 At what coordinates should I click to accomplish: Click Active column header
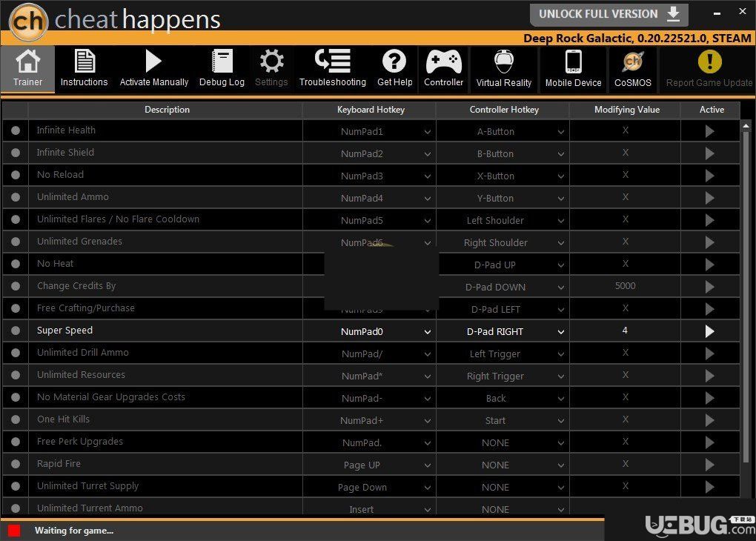pyautogui.click(x=712, y=110)
